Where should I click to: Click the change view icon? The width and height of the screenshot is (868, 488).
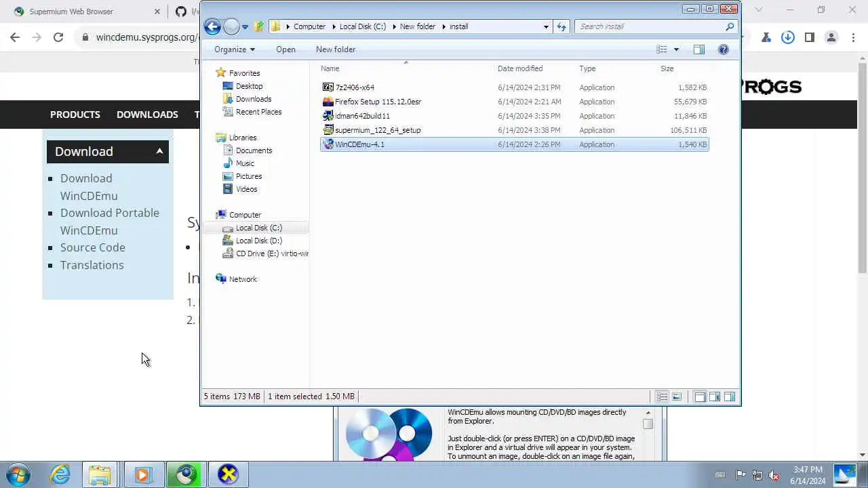tap(662, 49)
